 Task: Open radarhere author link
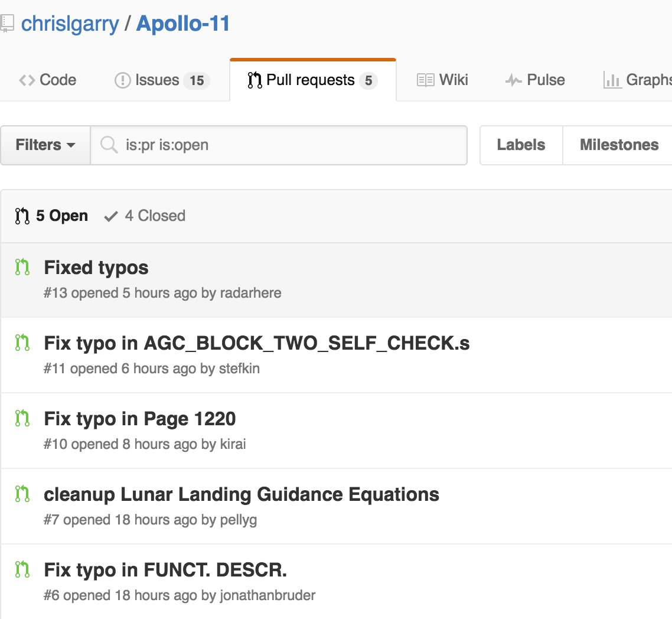(251, 293)
